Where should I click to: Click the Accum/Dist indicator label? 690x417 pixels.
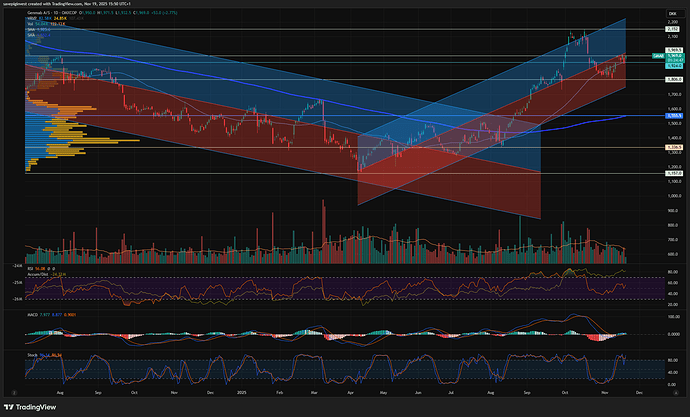37,274
